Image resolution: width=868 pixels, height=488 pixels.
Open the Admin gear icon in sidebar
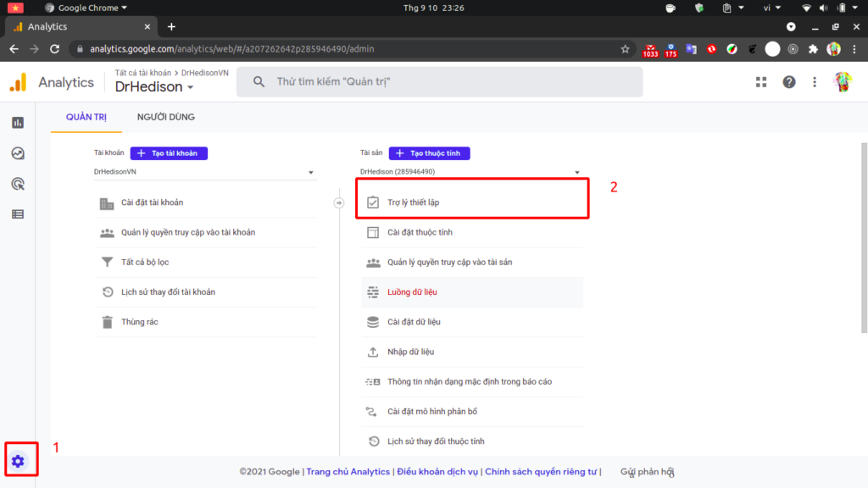18,461
